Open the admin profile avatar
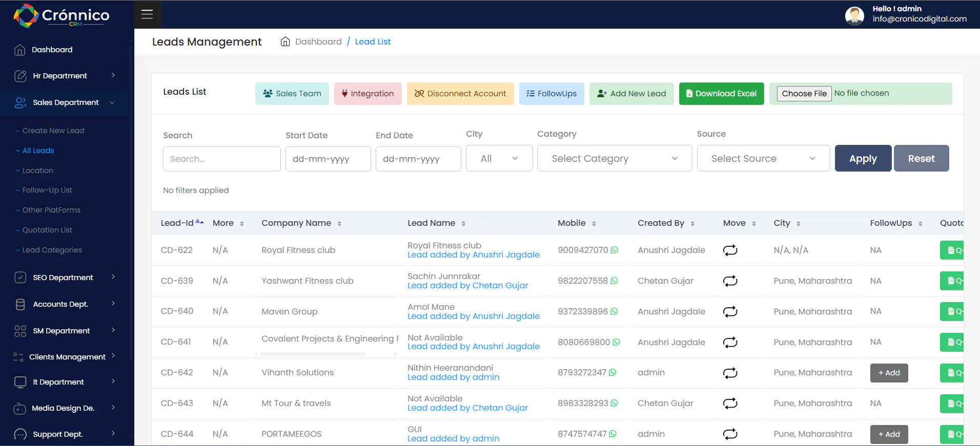Viewport: 980px width, 446px height. click(854, 16)
